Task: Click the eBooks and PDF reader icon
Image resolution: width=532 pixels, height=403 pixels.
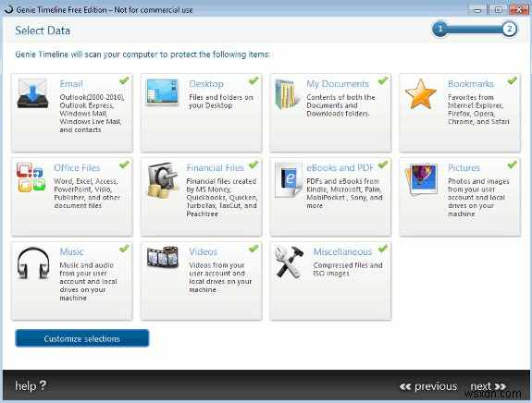Action: (289, 179)
